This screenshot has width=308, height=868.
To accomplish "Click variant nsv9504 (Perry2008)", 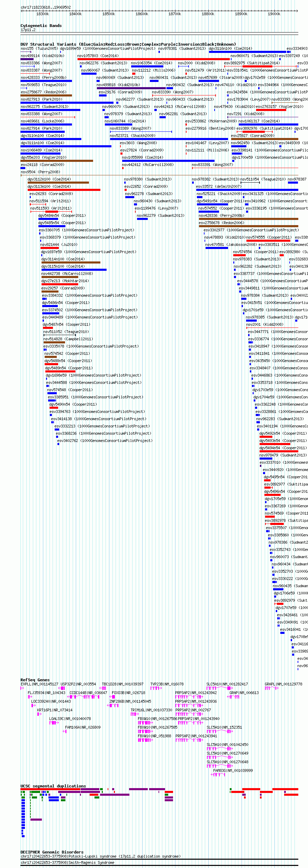I will [x=40, y=172].
